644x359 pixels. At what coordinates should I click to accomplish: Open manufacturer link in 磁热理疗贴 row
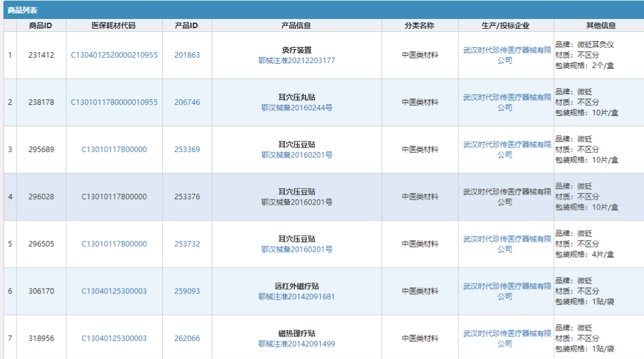click(x=507, y=339)
